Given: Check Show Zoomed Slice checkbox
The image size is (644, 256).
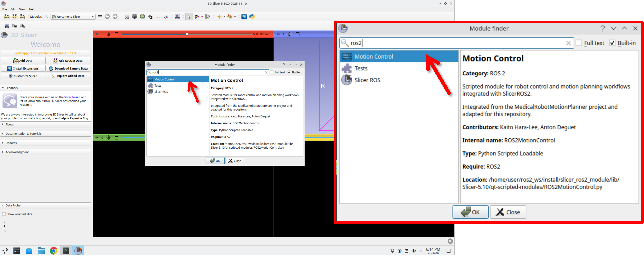Looking at the screenshot, I should coord(4,214).
